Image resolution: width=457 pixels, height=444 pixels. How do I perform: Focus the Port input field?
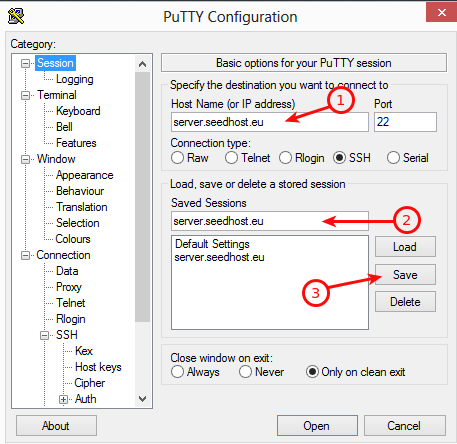[405, 122]
